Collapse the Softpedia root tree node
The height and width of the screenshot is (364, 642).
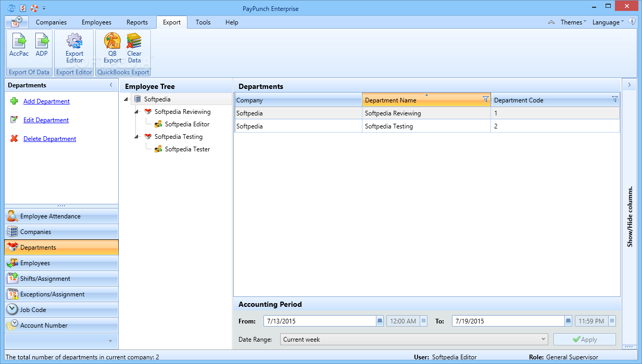pos(127,99)
